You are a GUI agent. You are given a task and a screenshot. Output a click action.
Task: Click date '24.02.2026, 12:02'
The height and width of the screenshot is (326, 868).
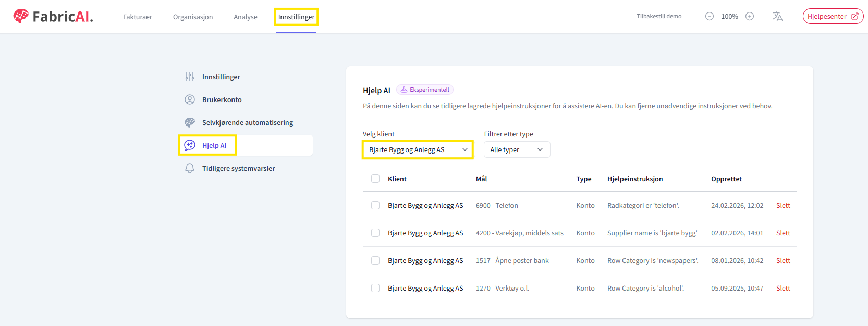737,205
